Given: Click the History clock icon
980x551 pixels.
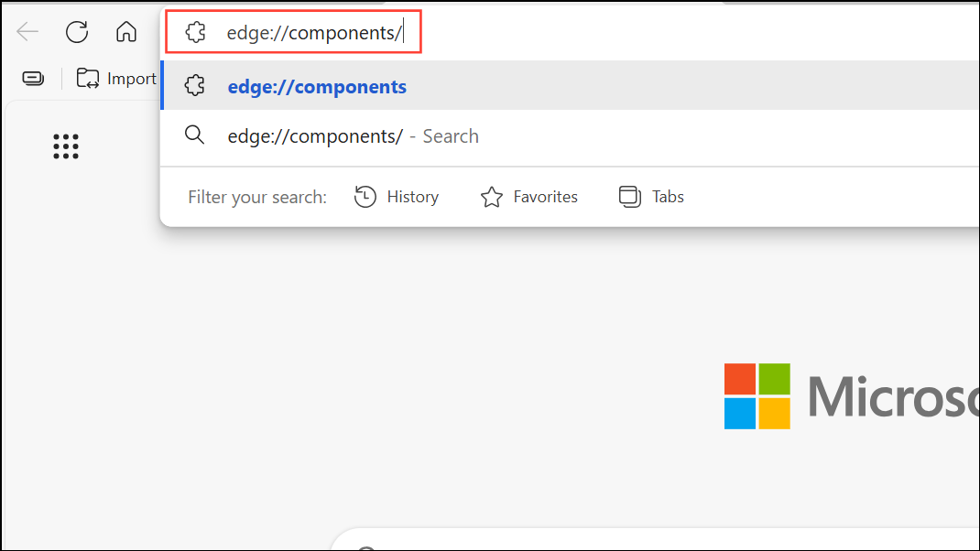Looking at the screenshot, I should 365,196.
